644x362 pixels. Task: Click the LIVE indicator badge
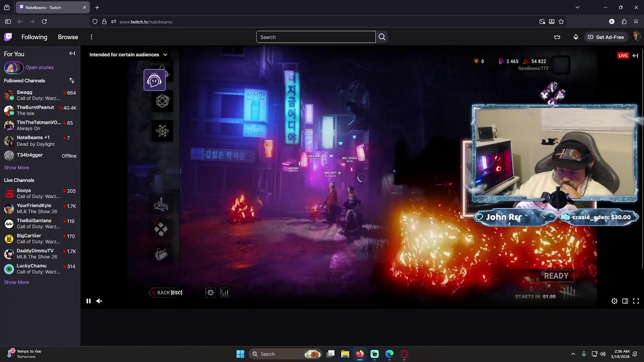tap(623, 55)
